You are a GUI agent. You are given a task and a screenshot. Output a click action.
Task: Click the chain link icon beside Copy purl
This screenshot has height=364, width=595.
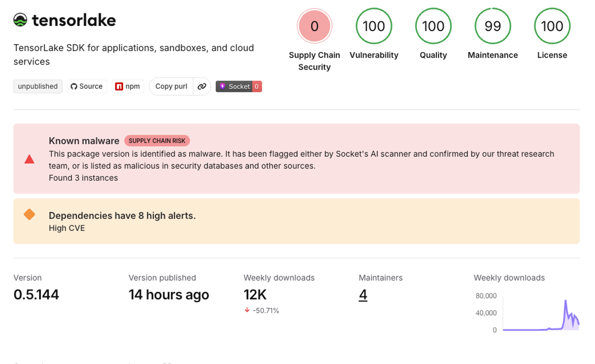pos(202,86)
